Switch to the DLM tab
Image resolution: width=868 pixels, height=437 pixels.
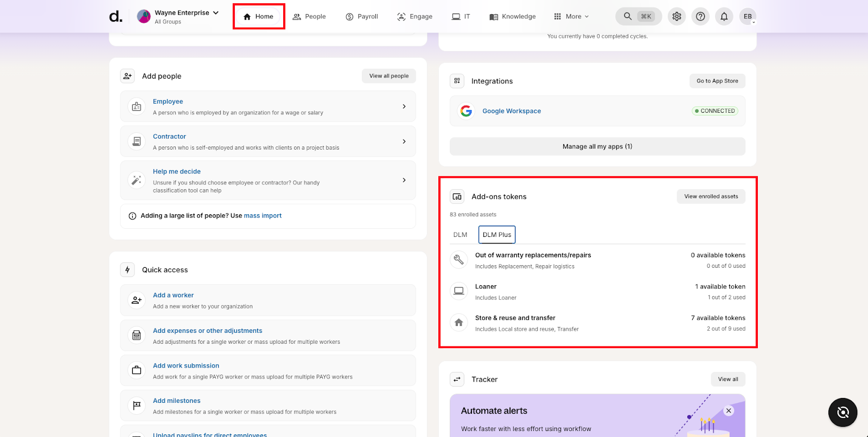tap(460, 235)
